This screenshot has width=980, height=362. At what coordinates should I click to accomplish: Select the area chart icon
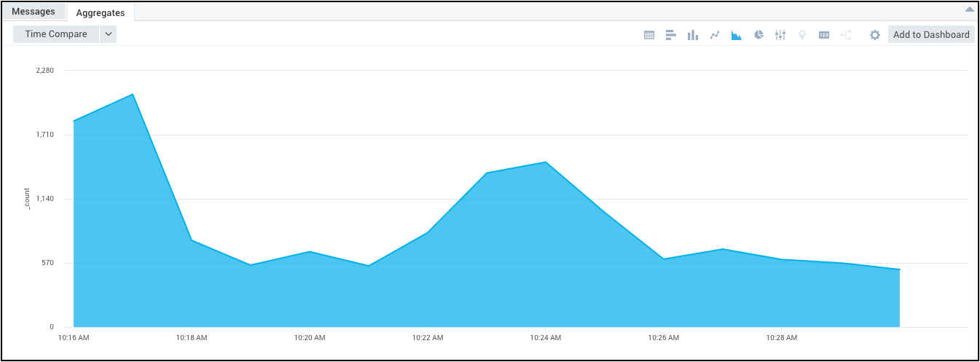coord(737,35)
